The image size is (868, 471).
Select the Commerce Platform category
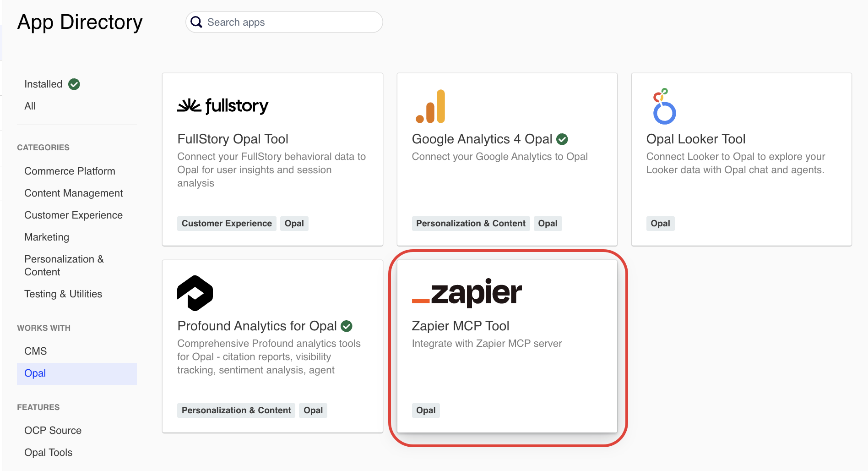70,171
